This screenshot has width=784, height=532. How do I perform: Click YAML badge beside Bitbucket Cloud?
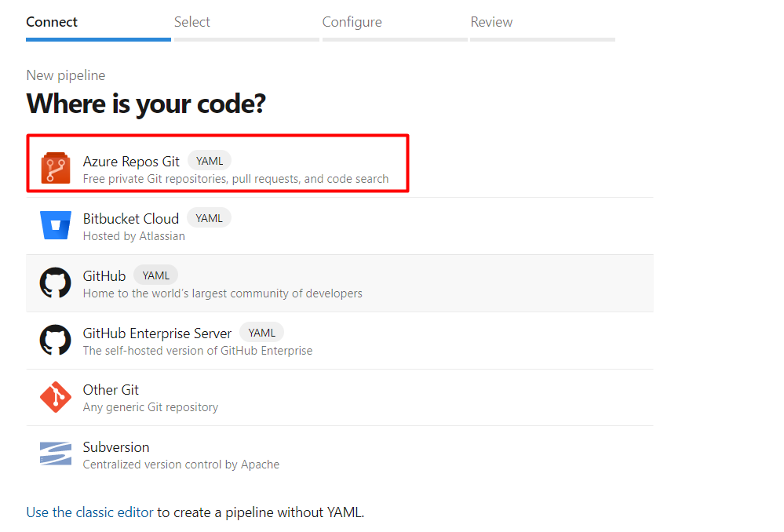pyautogui.click(x=209, y=218)
